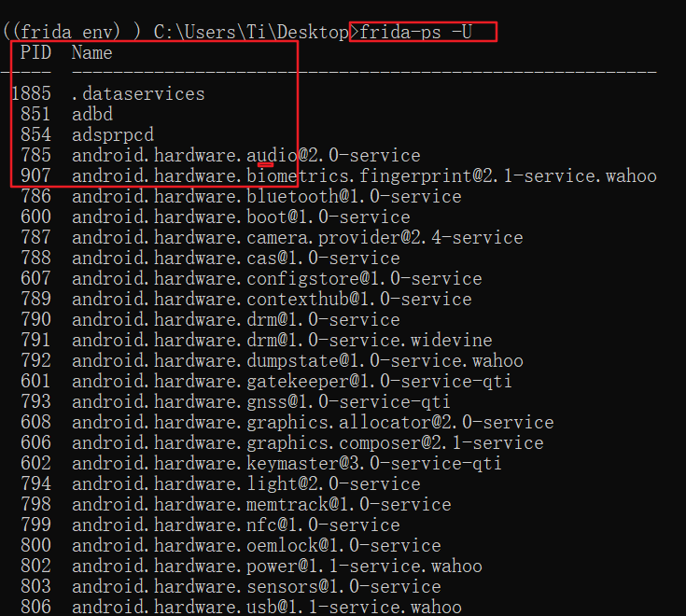Screen dimensions: 686x616
Task: Click android.hardware.configstore@1.0-service entry
Action: 277,279
